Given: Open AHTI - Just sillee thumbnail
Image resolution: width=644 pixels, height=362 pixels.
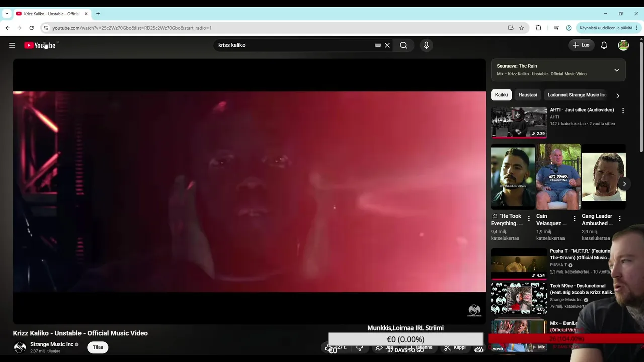Looking at the screenshot, I should click(x=519, y=122).
